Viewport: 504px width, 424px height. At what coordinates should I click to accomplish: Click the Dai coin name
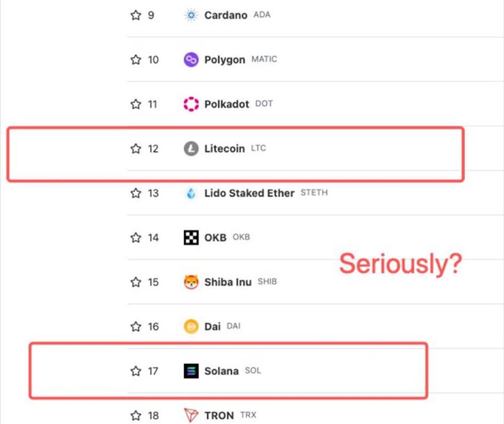[x=212, y=327]
